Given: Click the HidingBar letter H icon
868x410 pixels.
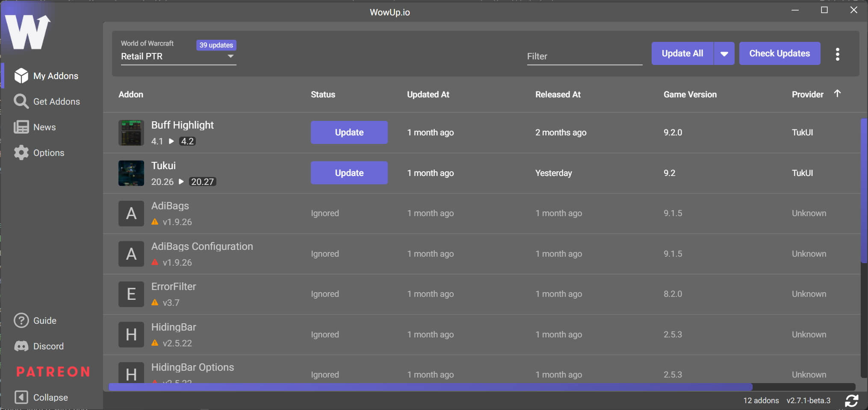Looking at the screenshot, I should tap(131, 334).
